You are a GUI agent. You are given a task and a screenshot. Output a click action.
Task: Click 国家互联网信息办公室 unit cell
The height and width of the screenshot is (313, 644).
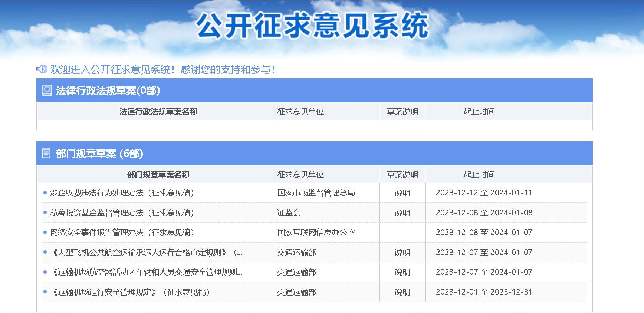pyautogui.click(x=316, y=233)
